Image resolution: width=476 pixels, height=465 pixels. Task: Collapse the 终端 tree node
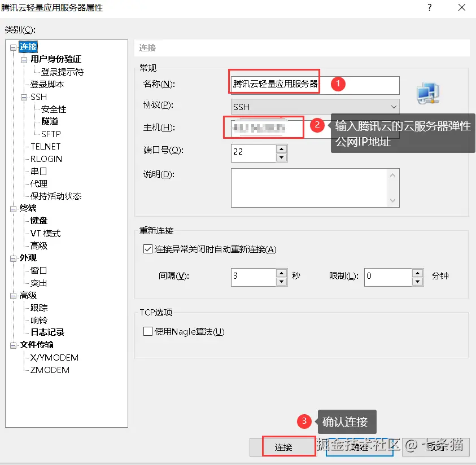click(x=13, y=209)
